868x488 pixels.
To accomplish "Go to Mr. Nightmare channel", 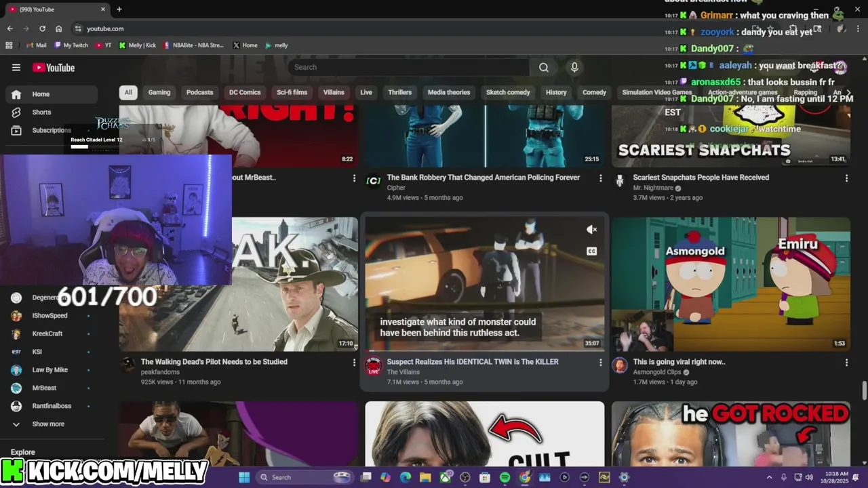I will [x=653, y=188].
